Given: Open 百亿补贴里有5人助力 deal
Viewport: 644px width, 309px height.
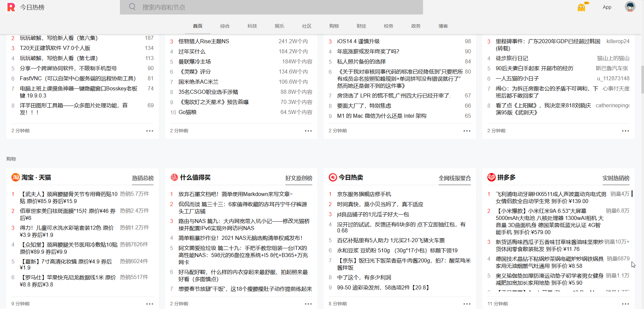Looking at the screenshot, I should coord(391,241).
